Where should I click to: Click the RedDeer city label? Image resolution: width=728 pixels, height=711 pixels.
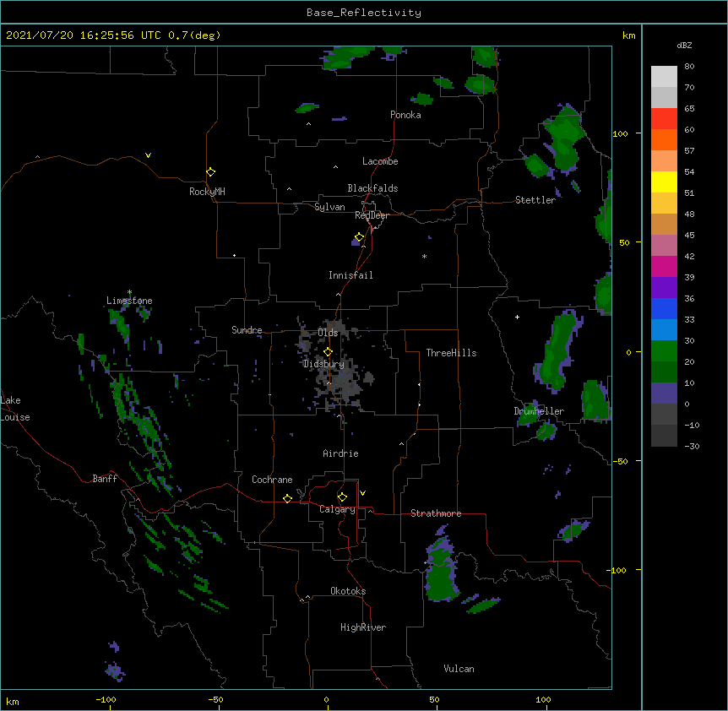pos(372,215)
